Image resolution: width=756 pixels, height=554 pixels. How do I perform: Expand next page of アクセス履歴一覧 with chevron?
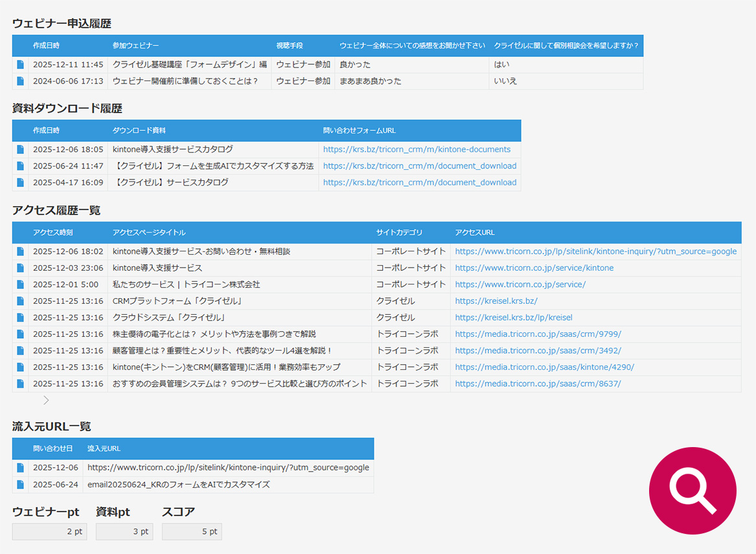click(46, 400)
